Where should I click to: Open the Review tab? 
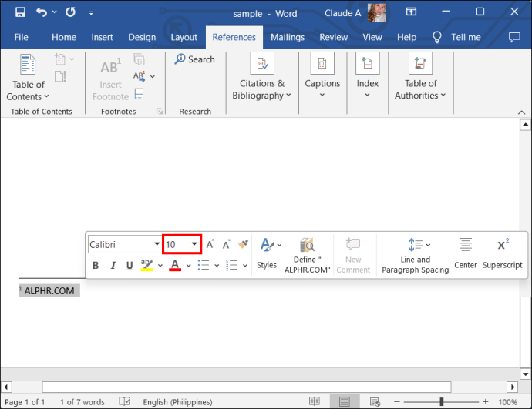click(x=334, y=37)
